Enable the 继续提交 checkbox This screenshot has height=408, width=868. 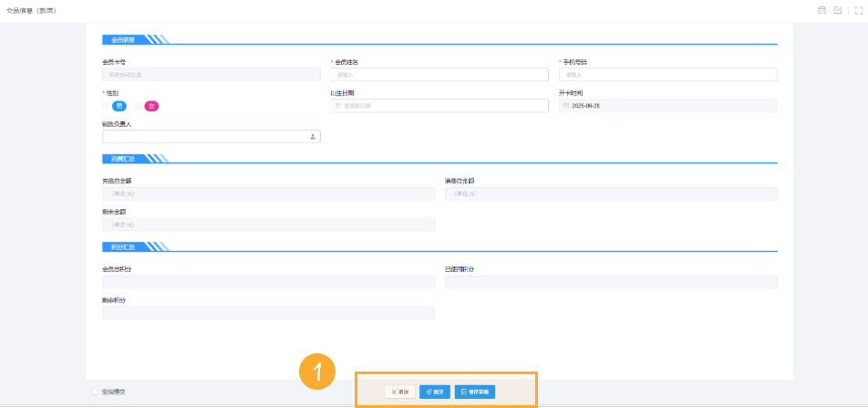[95, 392]
